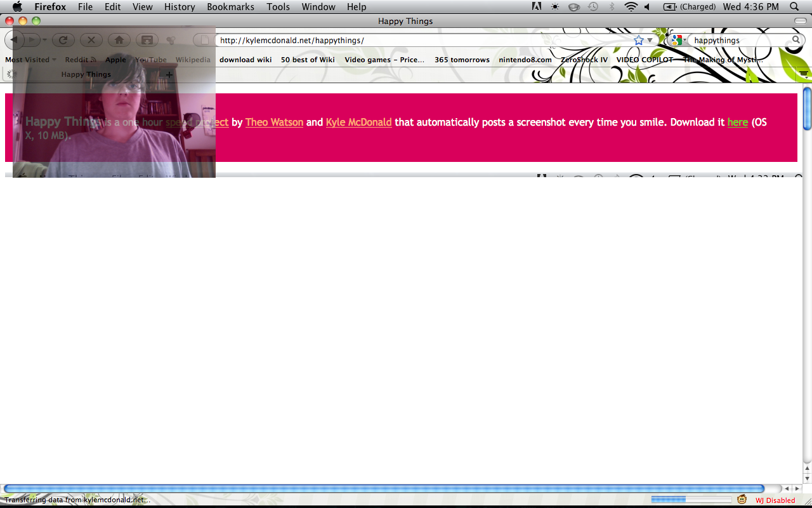Image resolution: width=812 pixels, height=508 pixels.
Task: Open the Bookmarks menu
Action: [230, 7]
